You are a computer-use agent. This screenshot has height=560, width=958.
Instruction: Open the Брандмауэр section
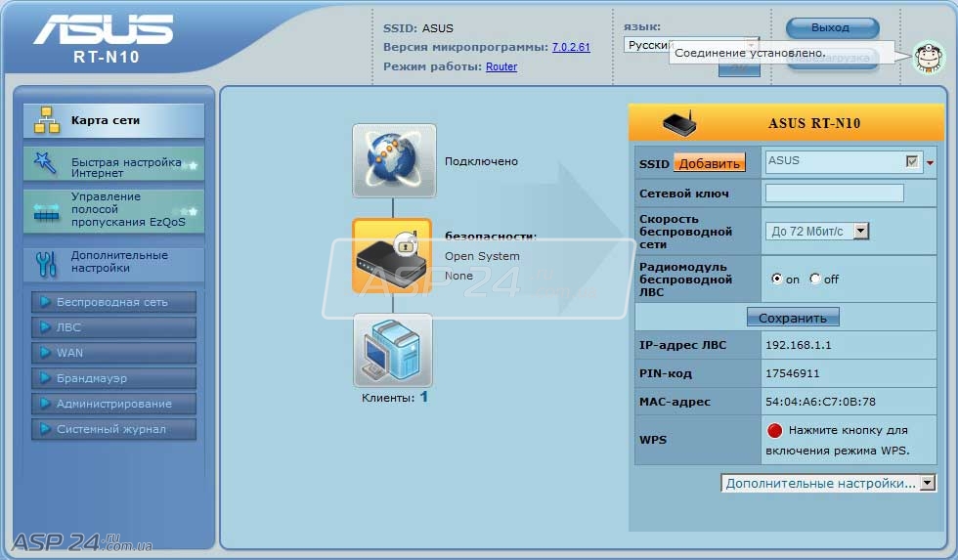[113, 378]
